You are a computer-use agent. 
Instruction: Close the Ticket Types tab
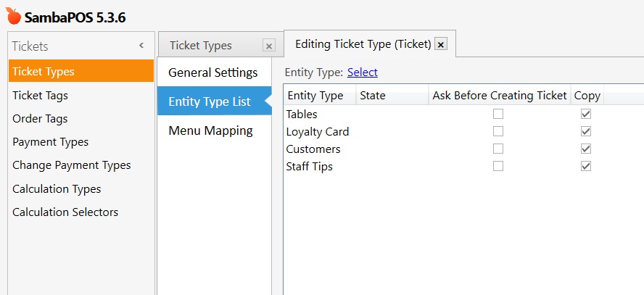269,46
